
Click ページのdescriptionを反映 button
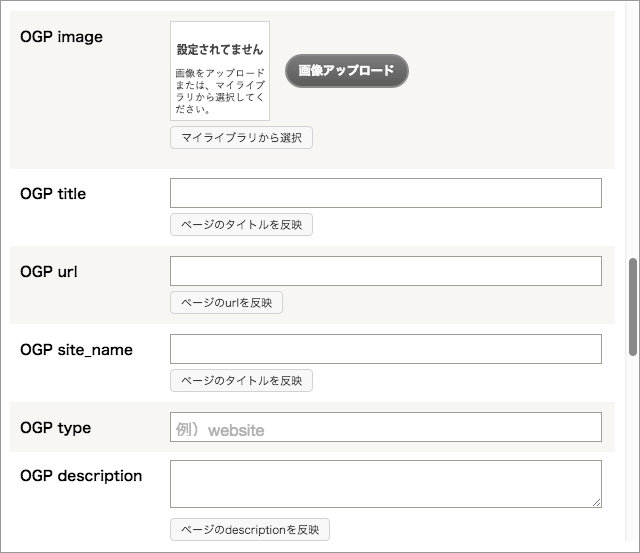click(x=250, y=529)
